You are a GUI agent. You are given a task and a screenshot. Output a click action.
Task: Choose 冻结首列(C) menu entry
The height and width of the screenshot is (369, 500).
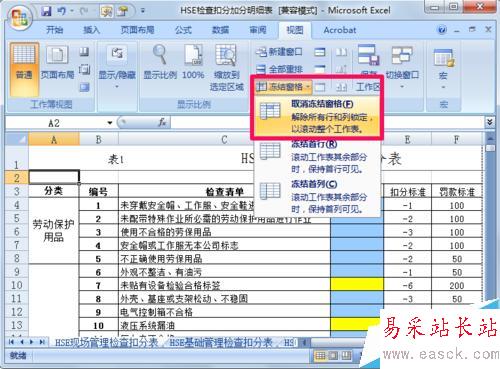pyautogui.click(x=317, y=197)
